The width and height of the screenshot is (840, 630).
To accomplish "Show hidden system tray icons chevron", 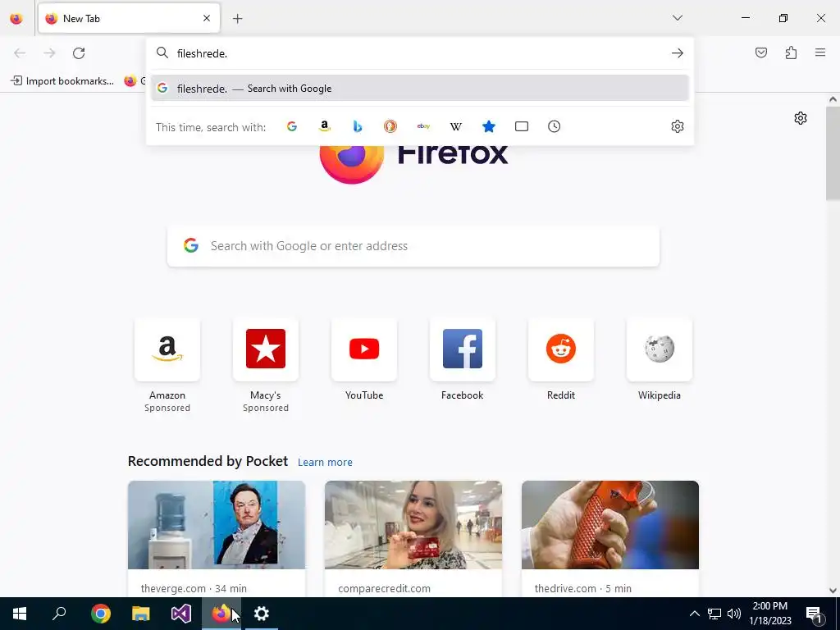I will [x=694, y=614].
